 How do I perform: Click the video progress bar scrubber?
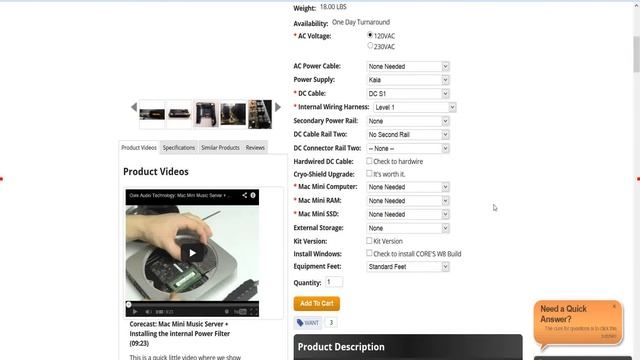pos(129,304)
